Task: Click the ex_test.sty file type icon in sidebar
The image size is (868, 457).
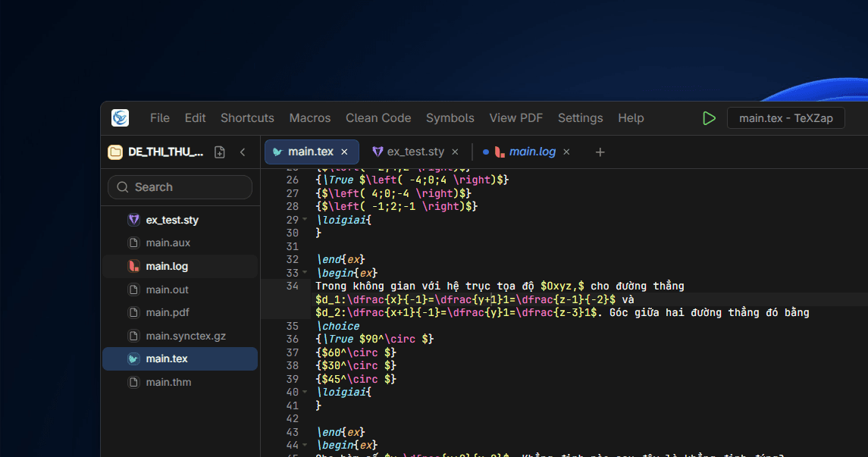Action: click(x=133, y=220)
